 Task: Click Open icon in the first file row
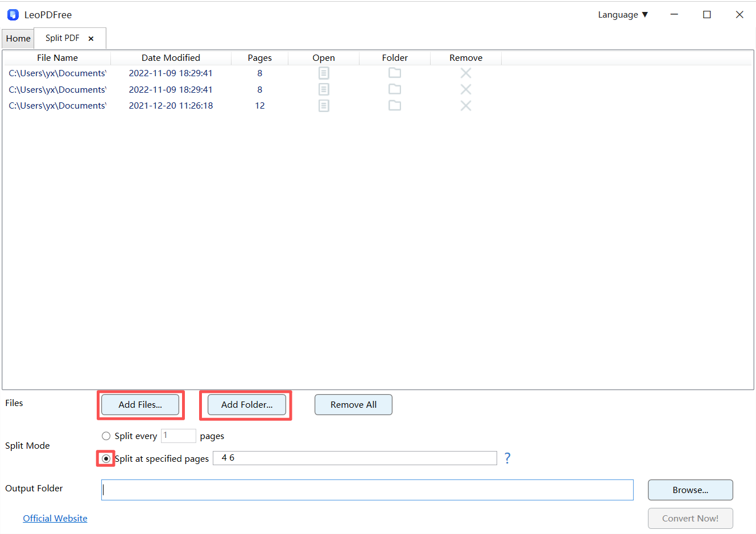click(324, 73)
